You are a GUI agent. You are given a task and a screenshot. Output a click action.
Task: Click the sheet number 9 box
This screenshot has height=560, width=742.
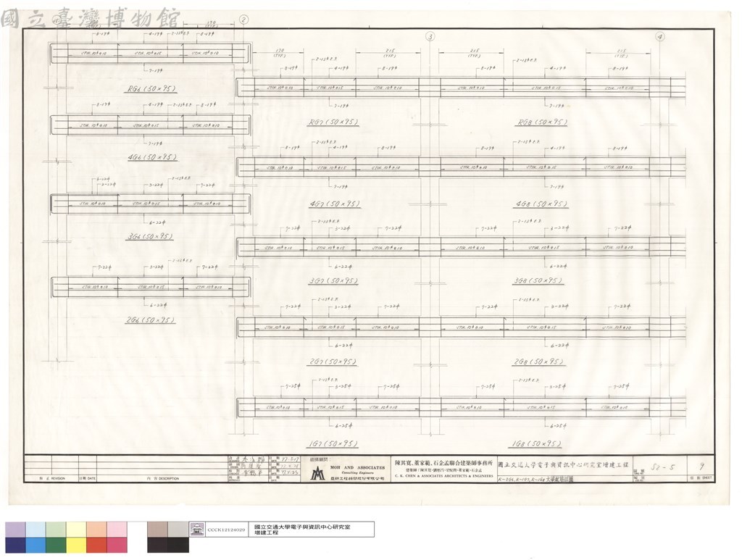click(x=701, y=467)
